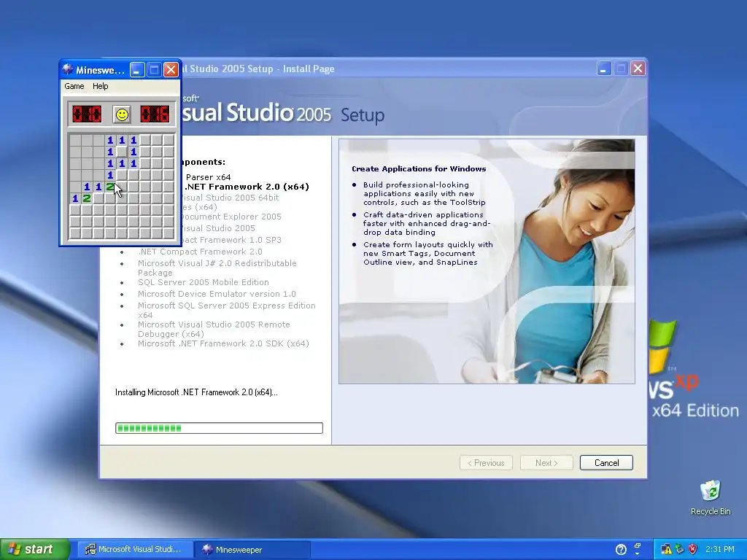This screenshot has height=560, width=747.
Task: Click the disabled Previous button in Setup
Action: coord(486,463)
